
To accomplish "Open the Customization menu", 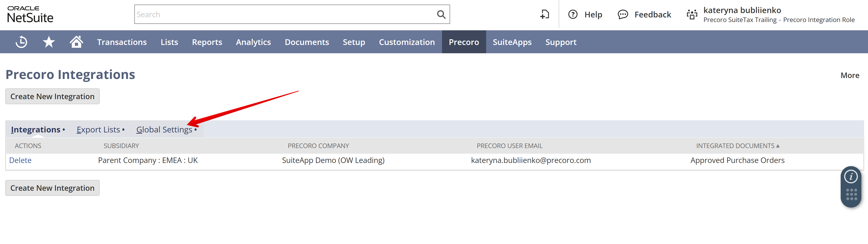I will point(407,42).
